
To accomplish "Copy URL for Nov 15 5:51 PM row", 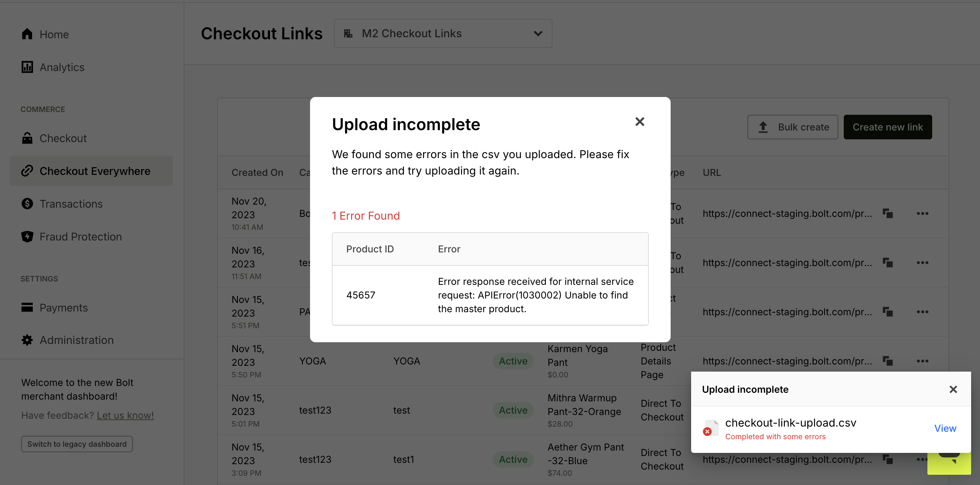I will [x=887, y=312].
